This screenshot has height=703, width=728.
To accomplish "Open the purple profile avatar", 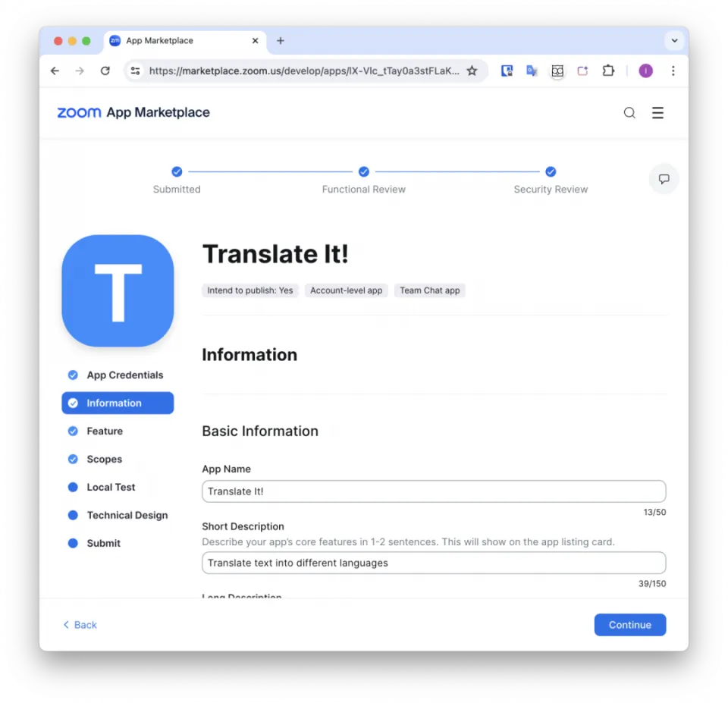I will 645,71.
